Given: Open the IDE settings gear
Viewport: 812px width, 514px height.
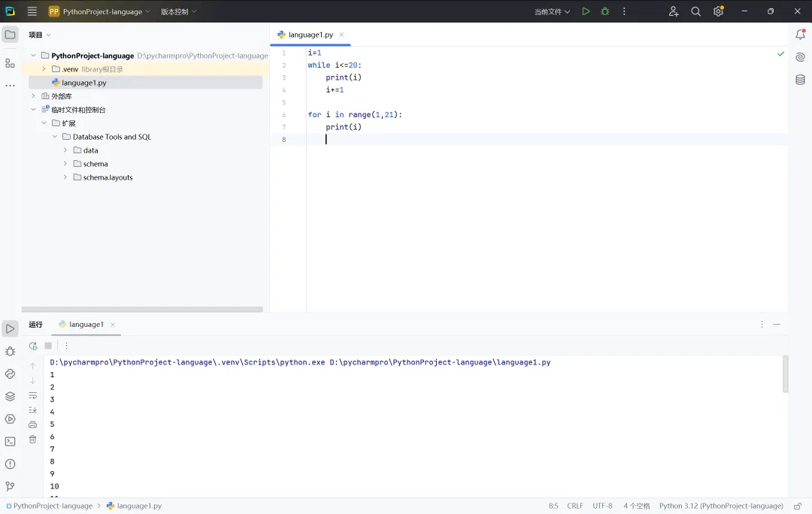Looking at the screenshot, I should click(x=718, y=11).
